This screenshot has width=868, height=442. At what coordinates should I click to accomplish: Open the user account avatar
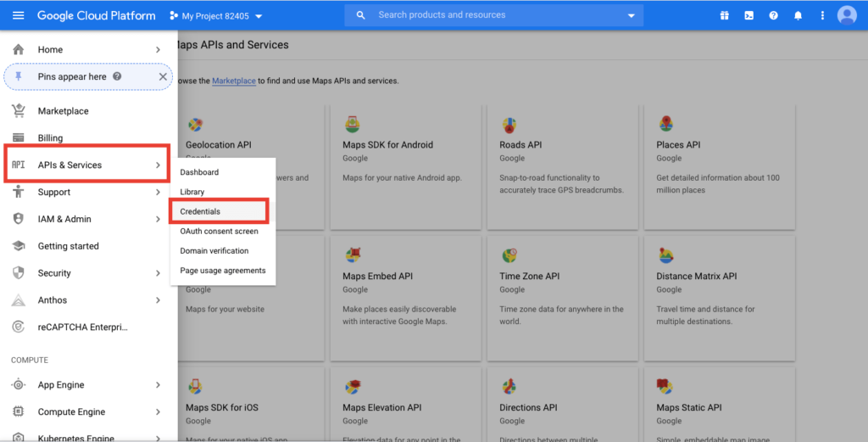[847, 15]
